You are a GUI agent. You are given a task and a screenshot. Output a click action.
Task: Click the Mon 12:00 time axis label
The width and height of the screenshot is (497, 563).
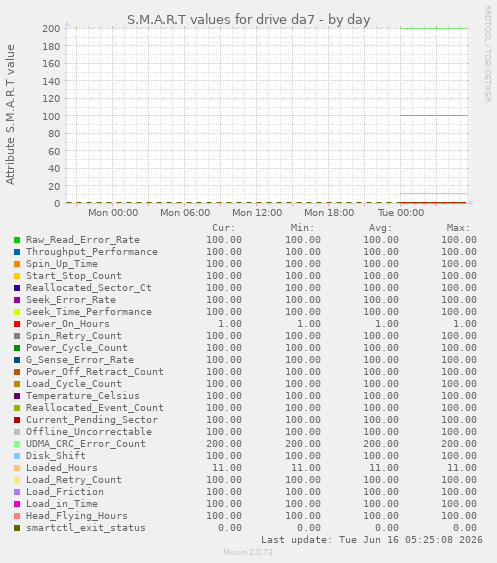(x=257, y=213)
